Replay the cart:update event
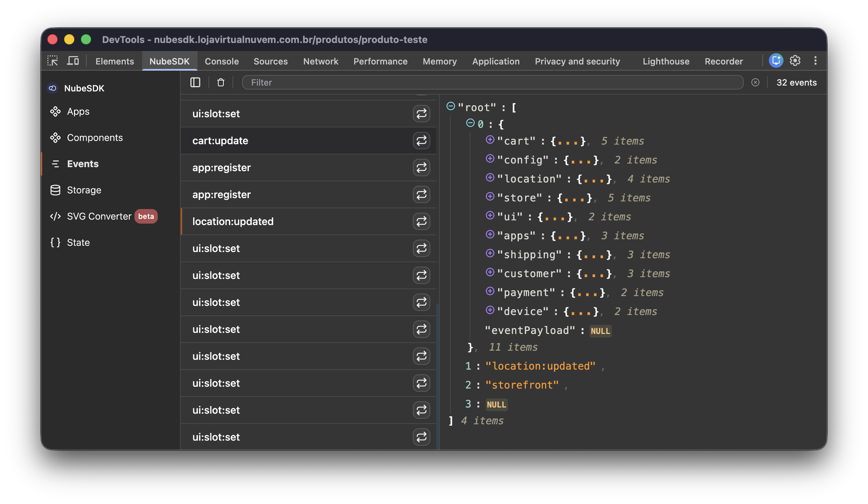Screen dimensions: 868x504 [421, 140]
